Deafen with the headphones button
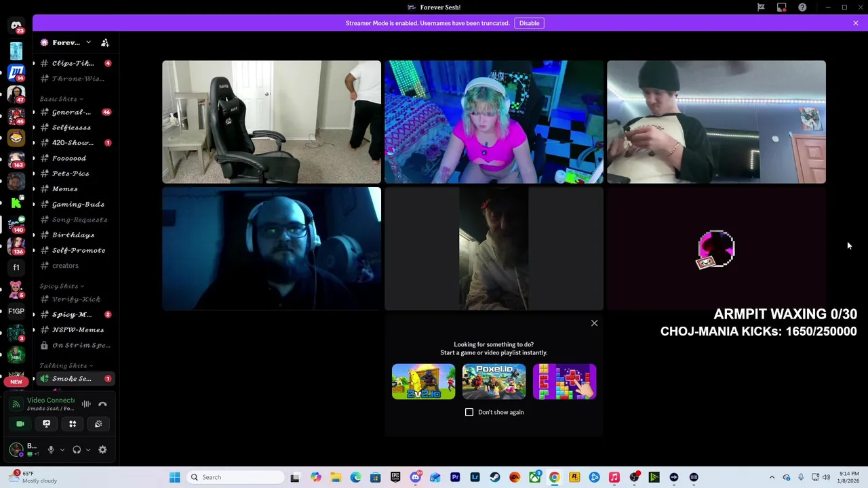Screen dimensions: 868x488 pos(77,449)
